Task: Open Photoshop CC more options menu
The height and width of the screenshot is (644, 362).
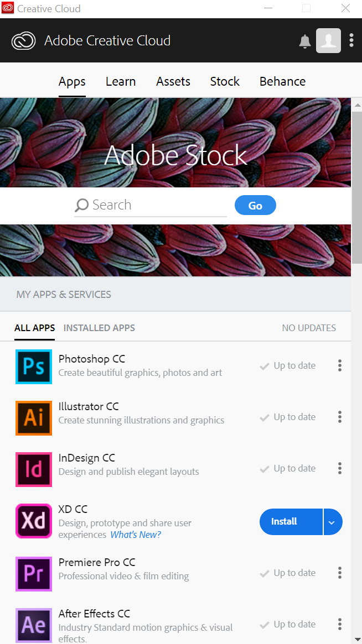Action: (339, 365)
